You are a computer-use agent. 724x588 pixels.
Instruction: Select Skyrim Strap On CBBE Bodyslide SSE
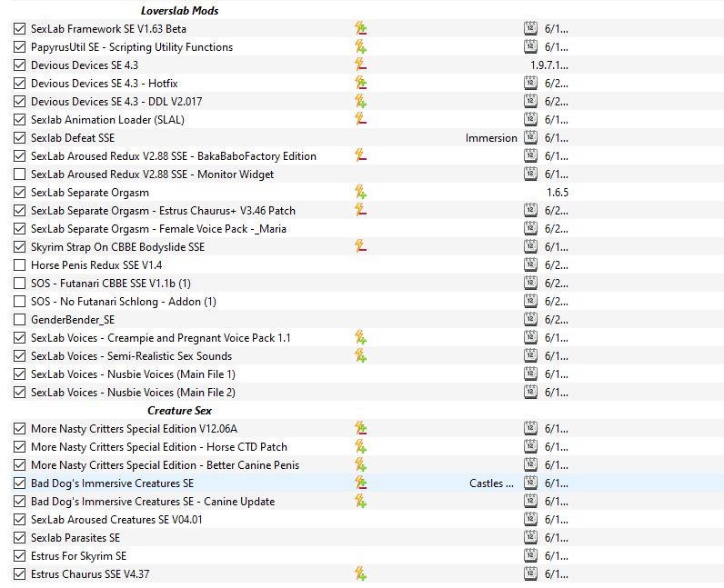(117, 247)
